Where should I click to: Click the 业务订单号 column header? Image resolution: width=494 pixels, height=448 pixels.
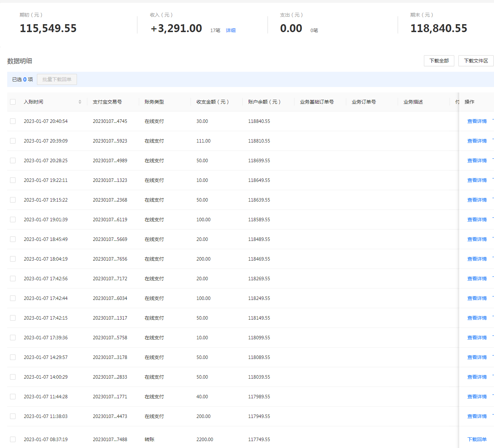[x=364, y=102]
